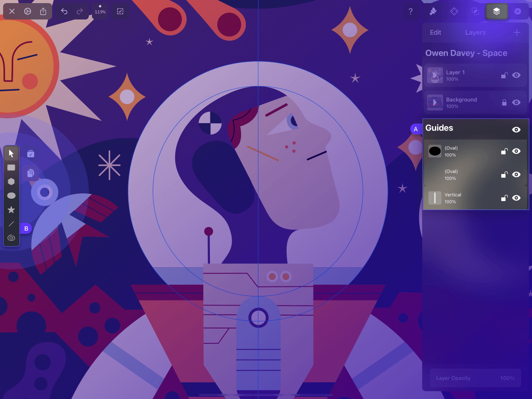The width and height of the screenshot is (532, 399).
Task: Select the Layer 1 thumbnail
Action: [435, 75]
